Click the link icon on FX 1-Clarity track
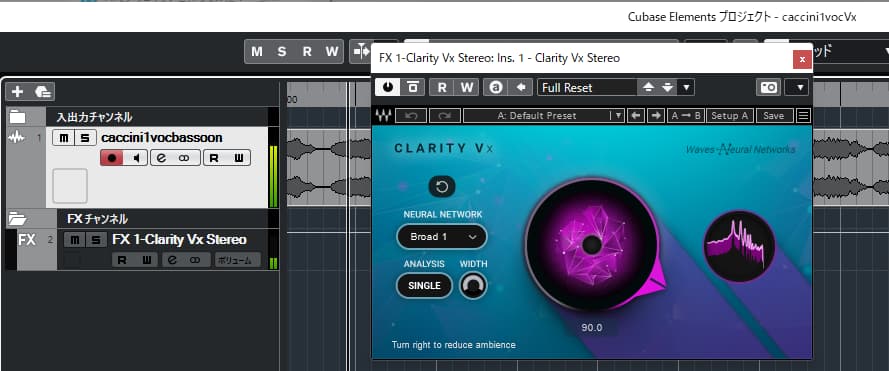 pos(196,260)
